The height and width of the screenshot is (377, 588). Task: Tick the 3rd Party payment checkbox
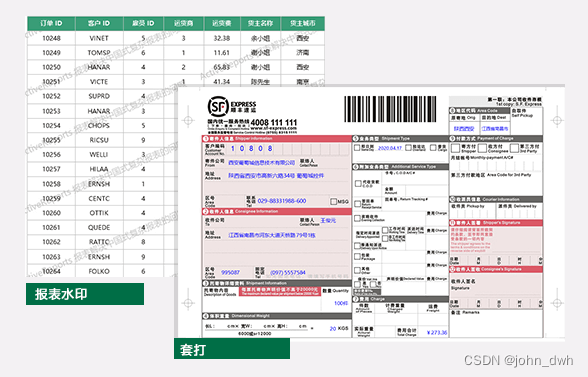tap(514, 148)
